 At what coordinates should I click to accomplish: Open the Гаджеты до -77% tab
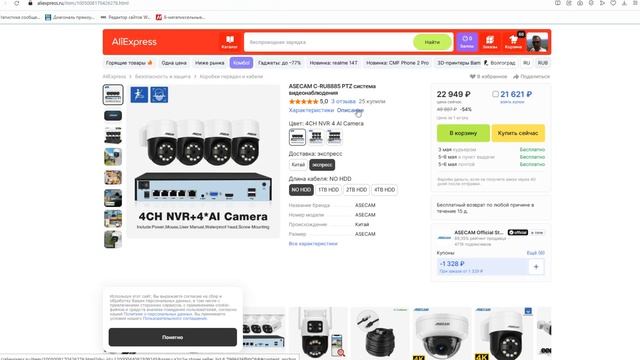pyautogui.click(x=279, y=63)
